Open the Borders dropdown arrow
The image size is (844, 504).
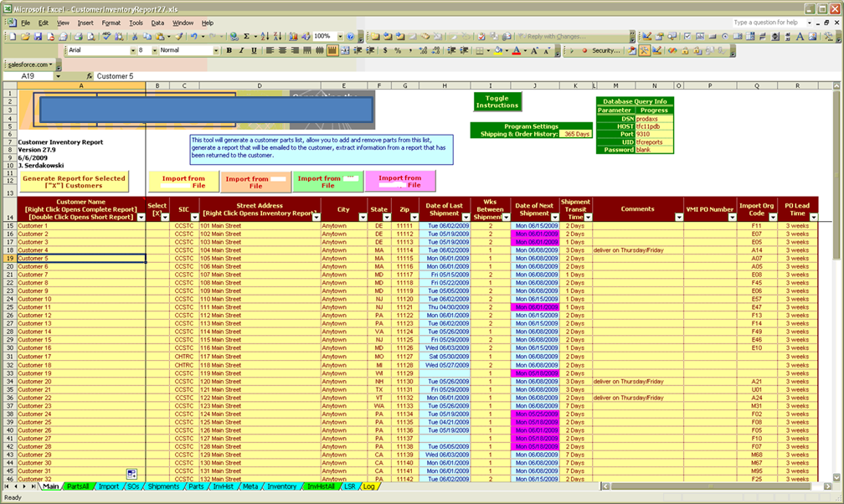click(x=488, y=50)
